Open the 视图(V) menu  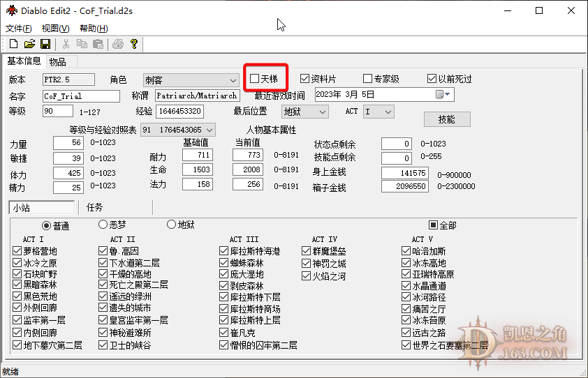55,29
